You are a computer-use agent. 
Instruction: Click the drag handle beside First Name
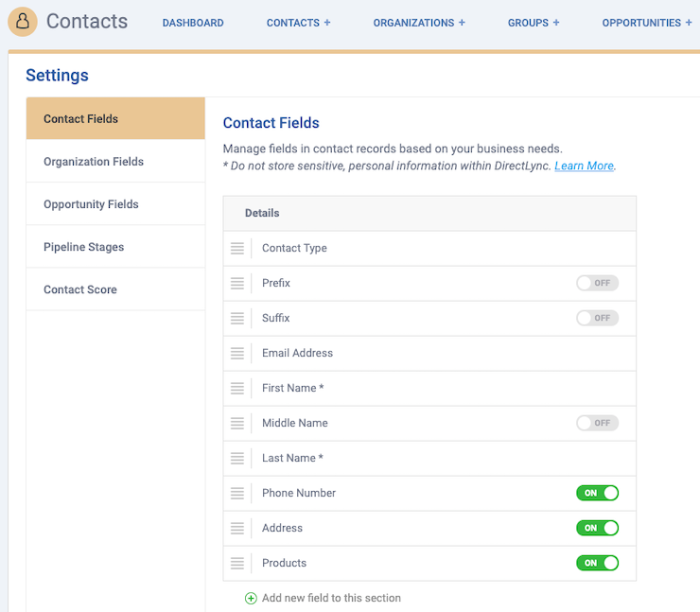pos(237,388)
